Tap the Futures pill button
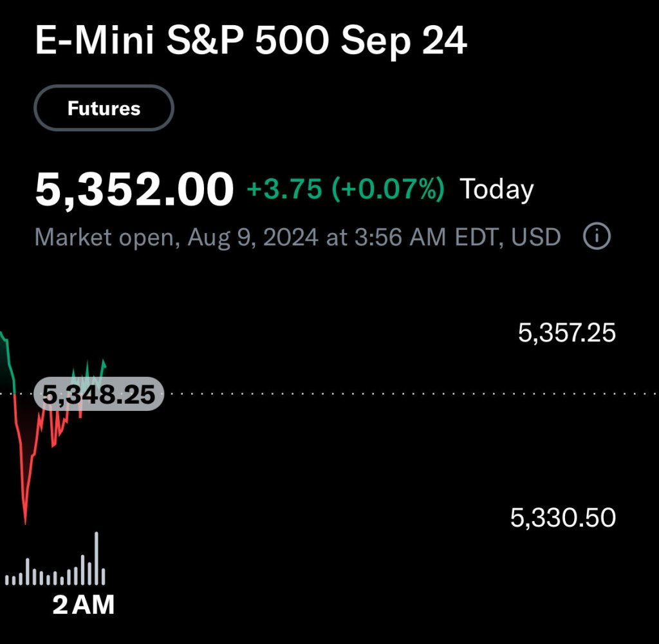Screen dimensions: 659x644 tap(104, 108)
